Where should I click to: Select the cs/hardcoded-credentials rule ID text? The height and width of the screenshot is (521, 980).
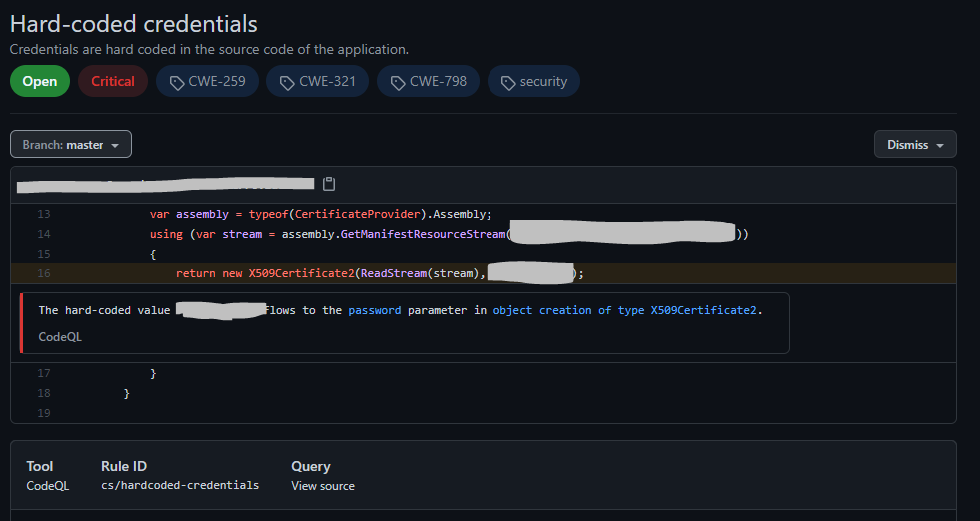(180, 485)
